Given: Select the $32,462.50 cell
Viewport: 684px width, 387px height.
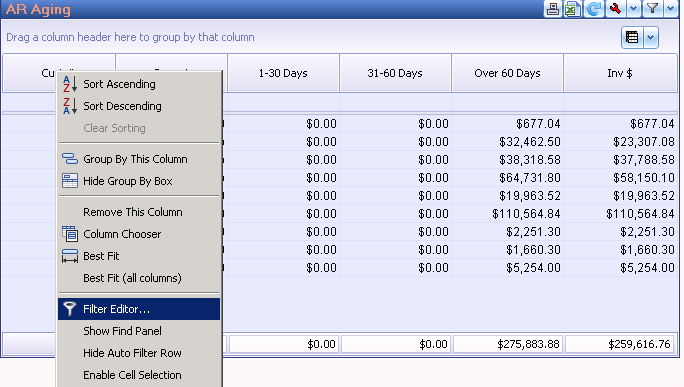Looking at the screenshot, I should 507,142.
